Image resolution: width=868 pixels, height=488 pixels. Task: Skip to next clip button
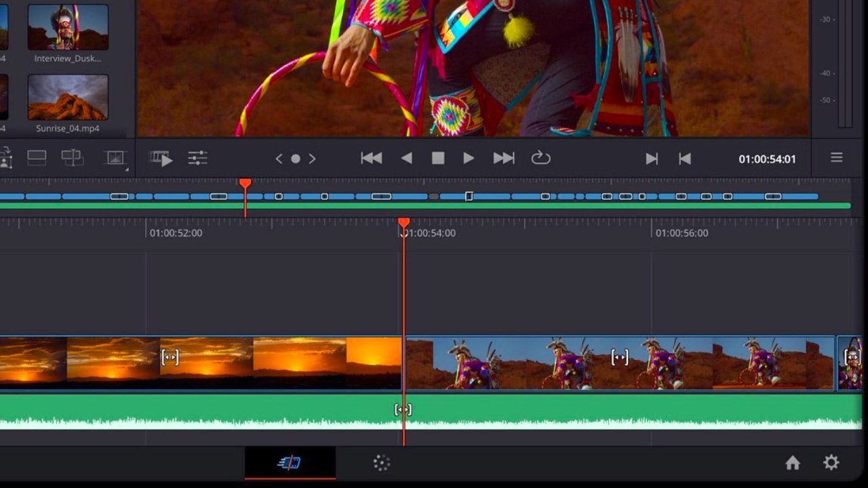[652, 159]
